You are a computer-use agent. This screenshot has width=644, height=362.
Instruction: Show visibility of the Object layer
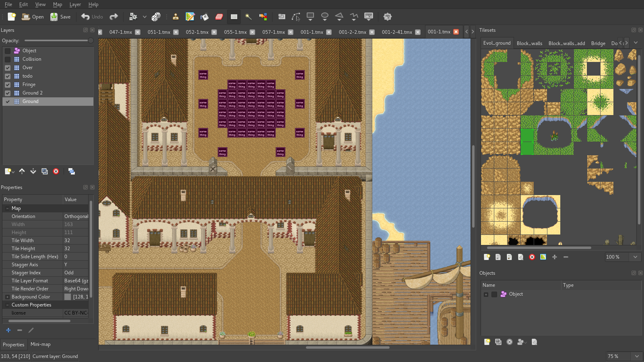pyautogui.click(x=8, y=51)
